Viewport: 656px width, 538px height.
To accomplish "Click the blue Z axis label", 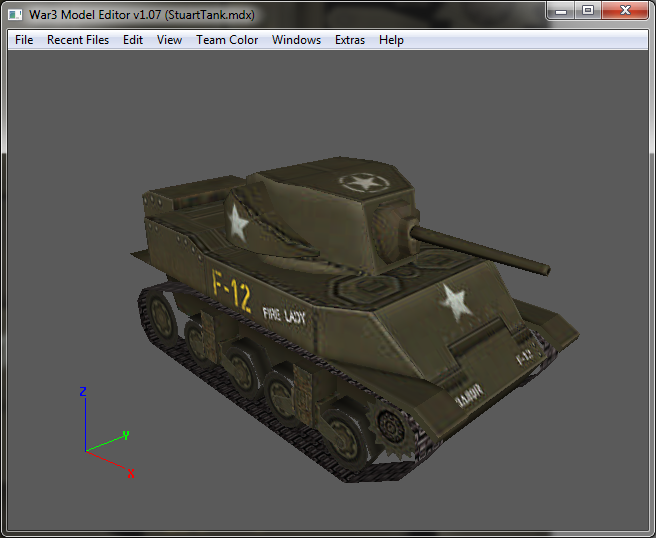I will click(x=83, y=391).
